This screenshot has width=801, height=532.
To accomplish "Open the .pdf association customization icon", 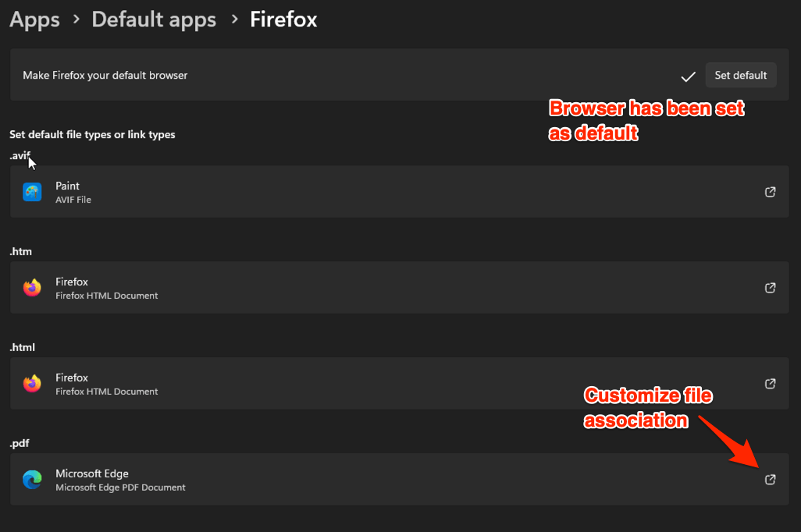I will pos(770,479).
